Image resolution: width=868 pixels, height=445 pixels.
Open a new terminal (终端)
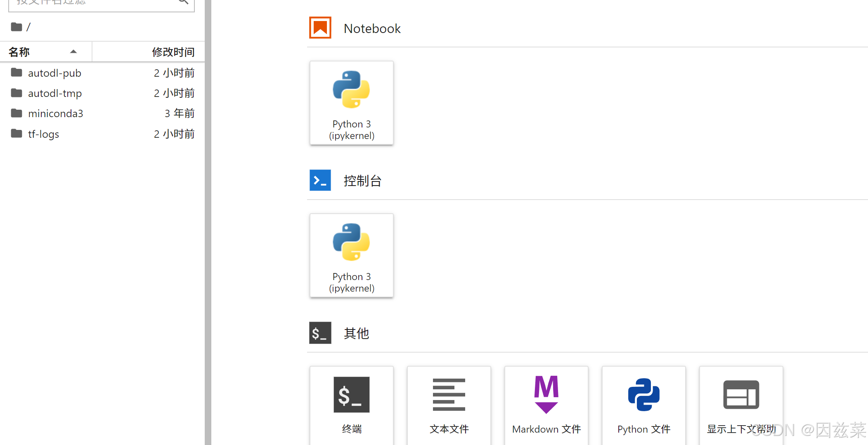[x=352, y=406]
